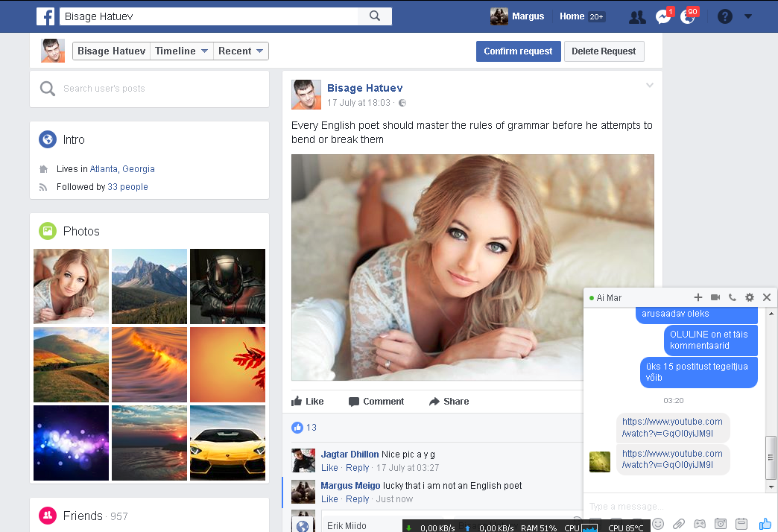Open the Messenger notifications icon

pos(663,17)
